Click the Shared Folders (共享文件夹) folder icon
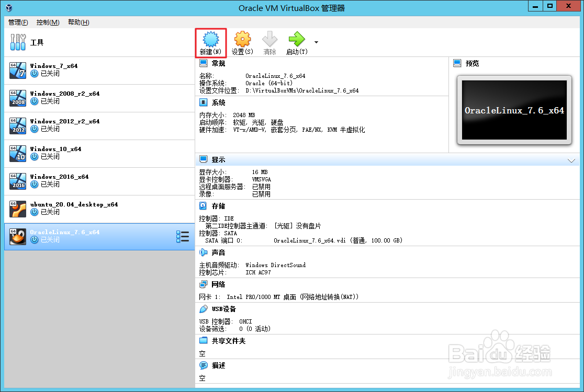This screenshot has height=392, width=584. click(x=204, y=341)
